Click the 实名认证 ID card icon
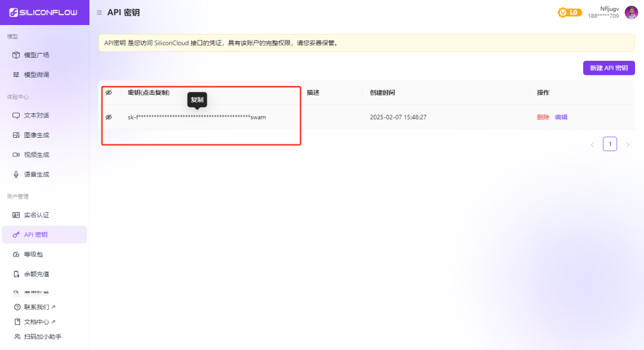Screen dimensions: 644x350 [x=16, y=215]
